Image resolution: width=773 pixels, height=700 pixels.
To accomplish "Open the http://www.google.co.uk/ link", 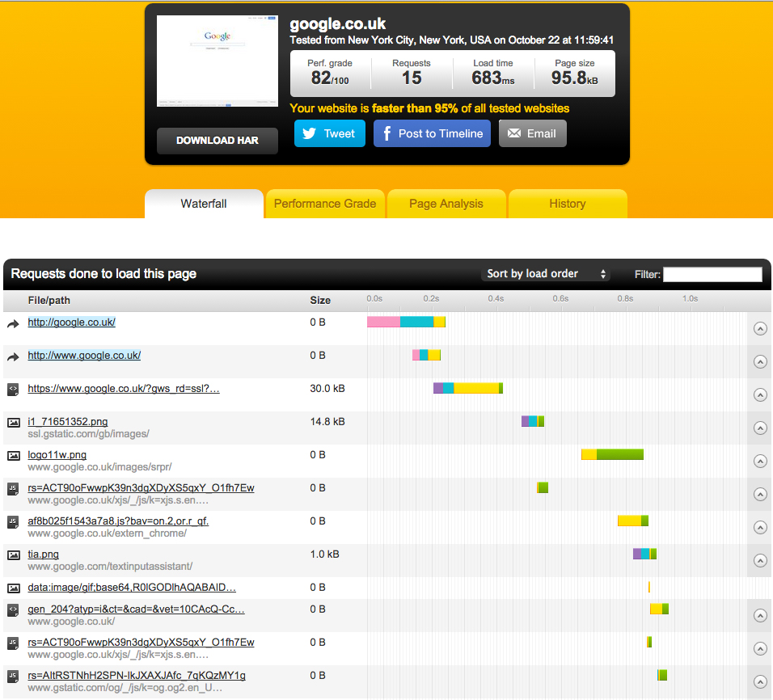I will [84, 356].
